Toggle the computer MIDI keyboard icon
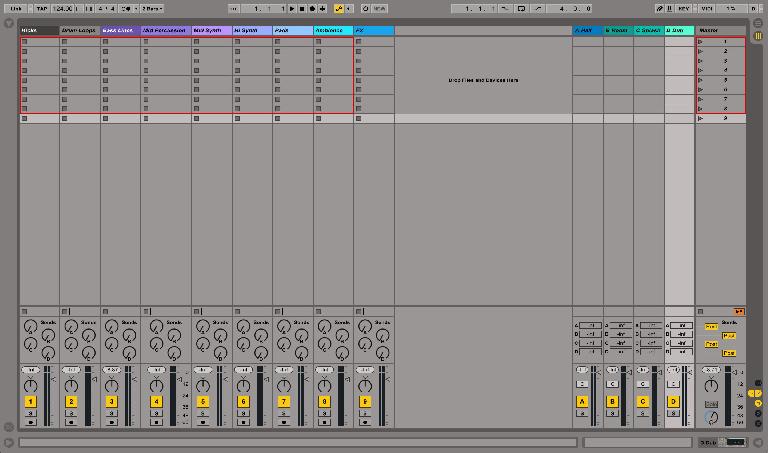Screen dimensions: 768x453 pyautogui.click(x=670, y=8)
